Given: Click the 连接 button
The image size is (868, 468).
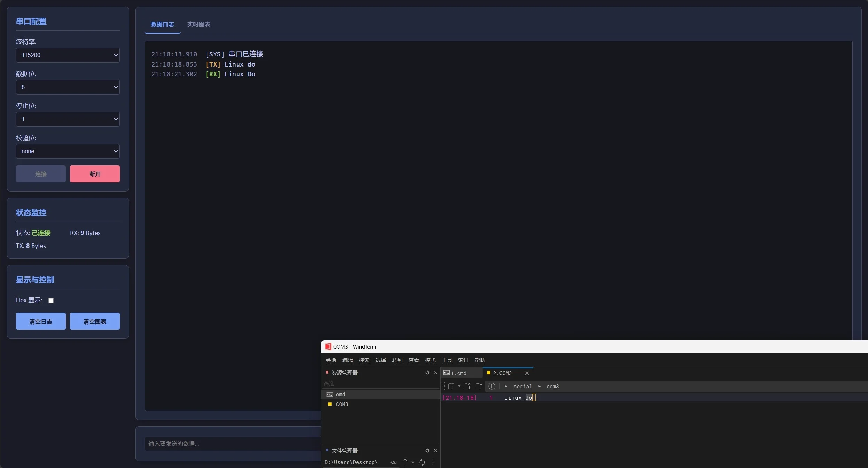Looking at the screenshot, I should (x=41, y=174).
